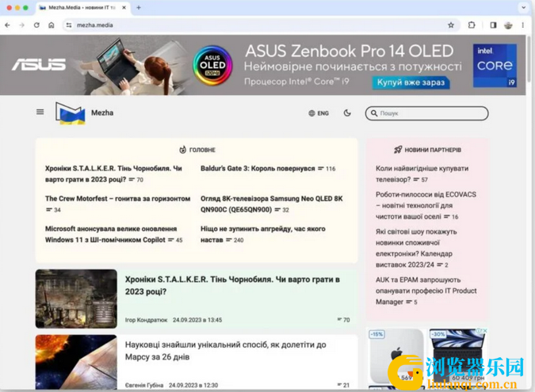Click author Ігор Кондратюк

coord(146,320)
